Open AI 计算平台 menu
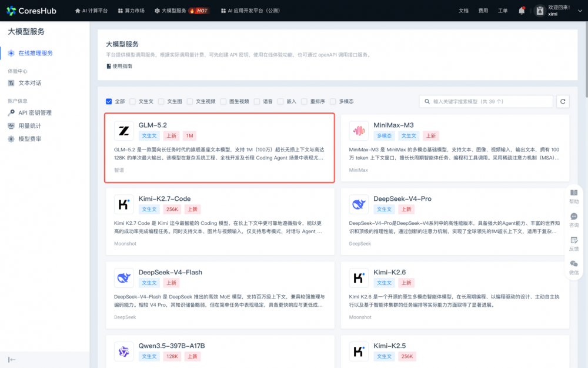This screenshot has height=368, width=588. [x=91, y=11]
